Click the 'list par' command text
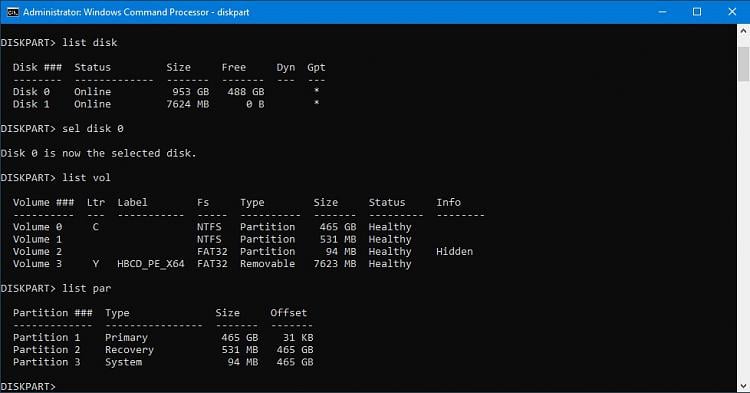 coord(87,288)
